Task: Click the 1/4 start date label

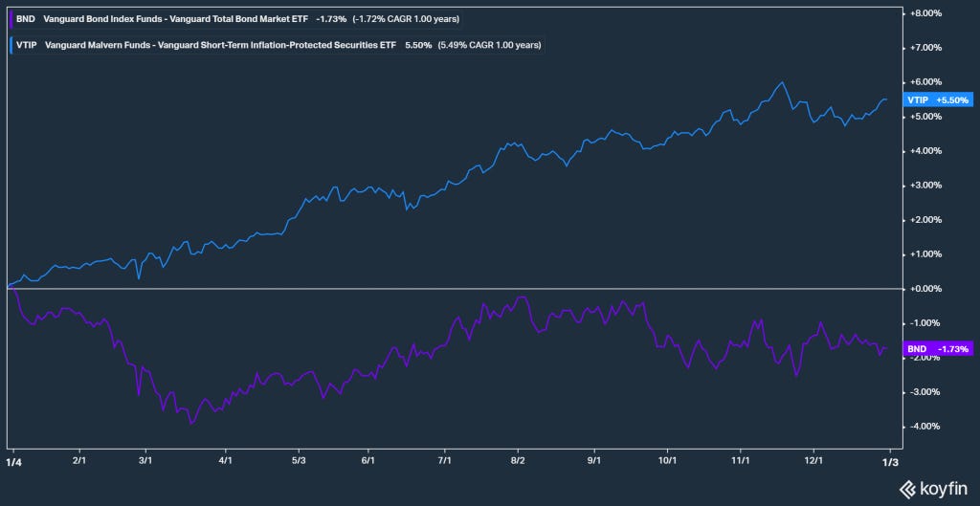Action: point(11,460)
